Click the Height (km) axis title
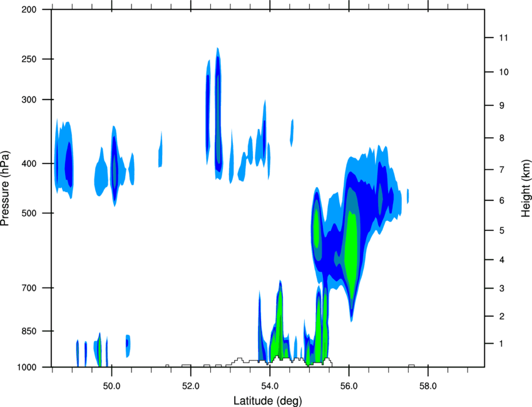This screenshot has width=532, height=407. pos(526,188)
